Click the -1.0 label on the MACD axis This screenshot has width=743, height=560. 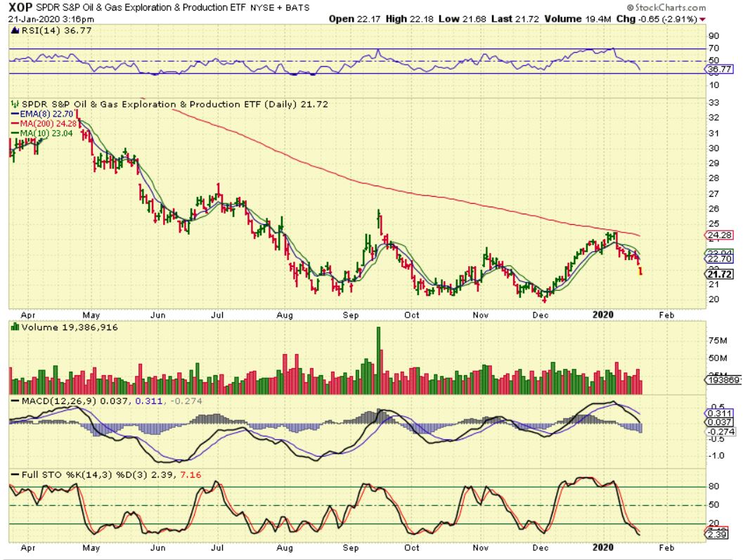pyautogui.click(x=717, y=456)
